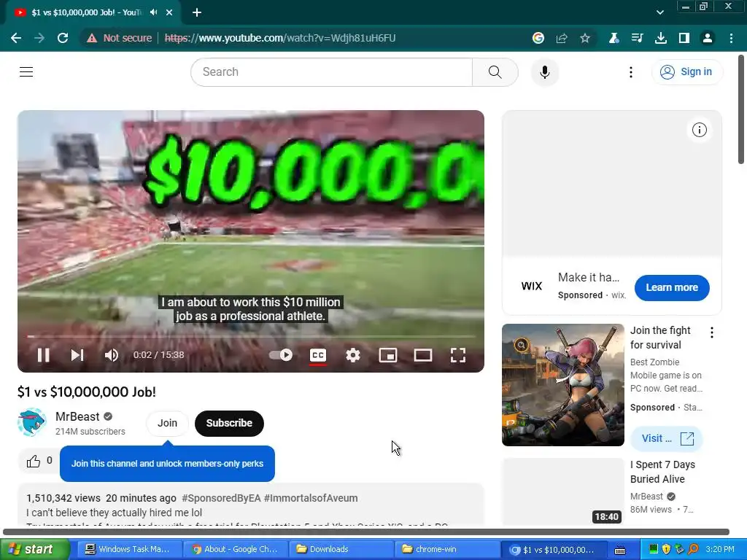Toggle theater mode icon
Image resolution: width=747 pixels, height=560 pixels.
tap(422, 355)
